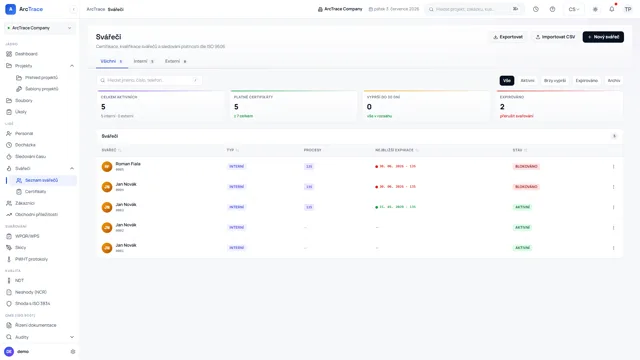Focus the welder name search field

[149, 80]
